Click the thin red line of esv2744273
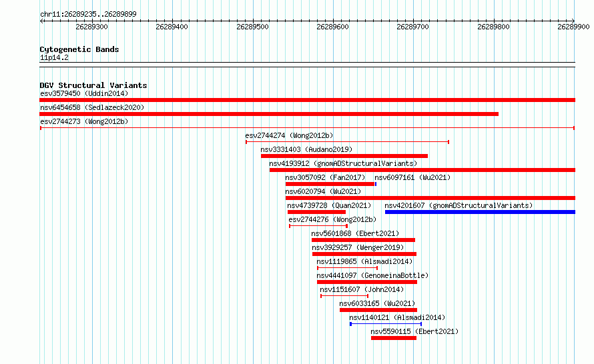This screenshot has height=364, width=594. tap(307, 128)
